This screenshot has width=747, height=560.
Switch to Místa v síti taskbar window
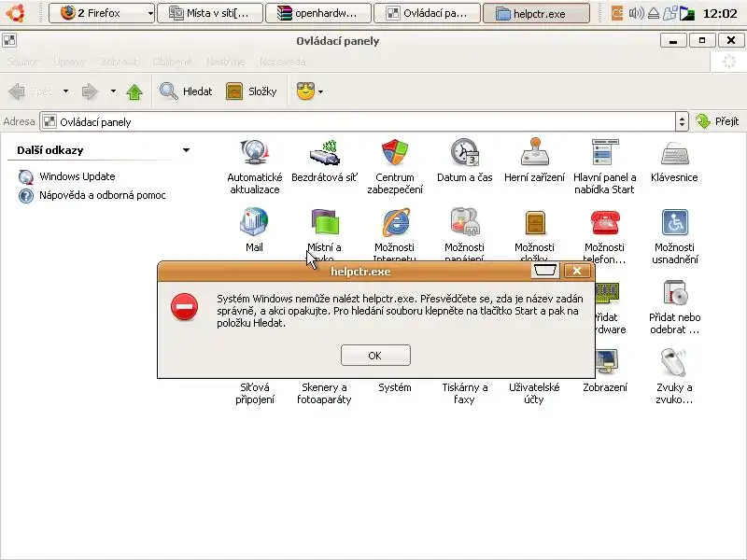[x=209, y=13]
